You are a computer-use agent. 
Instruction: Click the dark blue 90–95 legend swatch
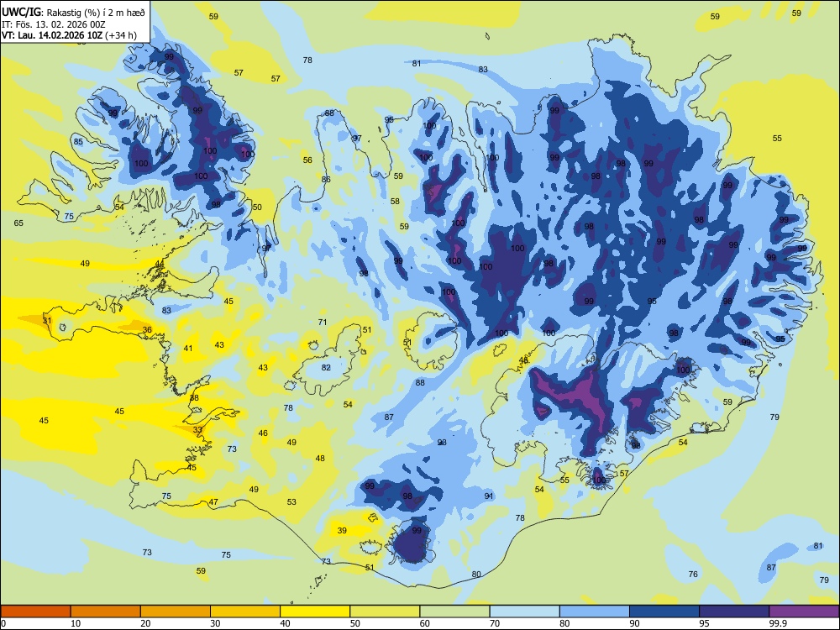tap(664, 612)
